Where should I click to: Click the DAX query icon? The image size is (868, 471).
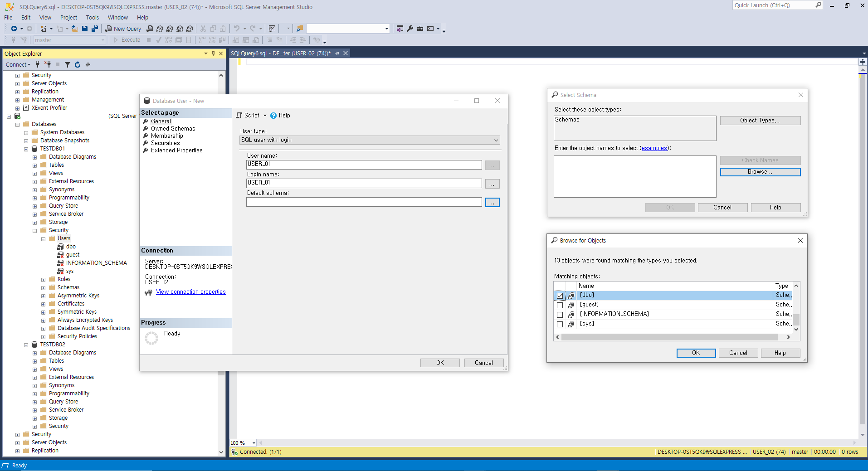190,29
